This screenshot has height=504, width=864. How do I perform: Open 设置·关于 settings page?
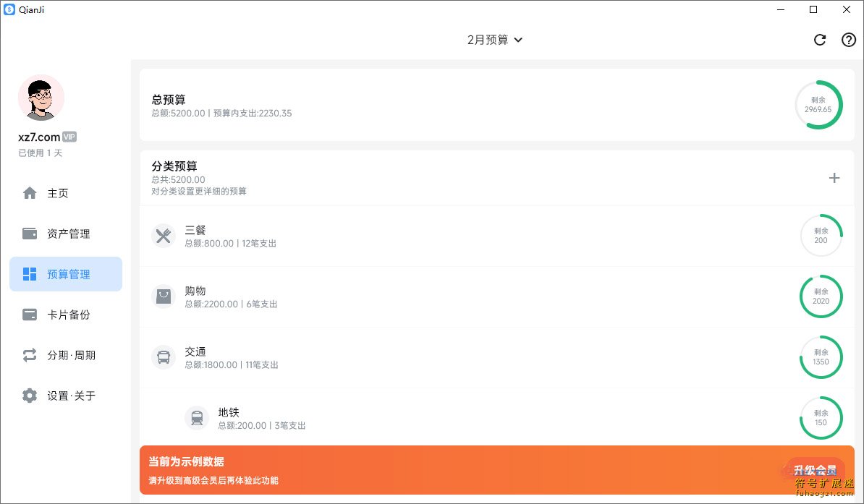71,396
